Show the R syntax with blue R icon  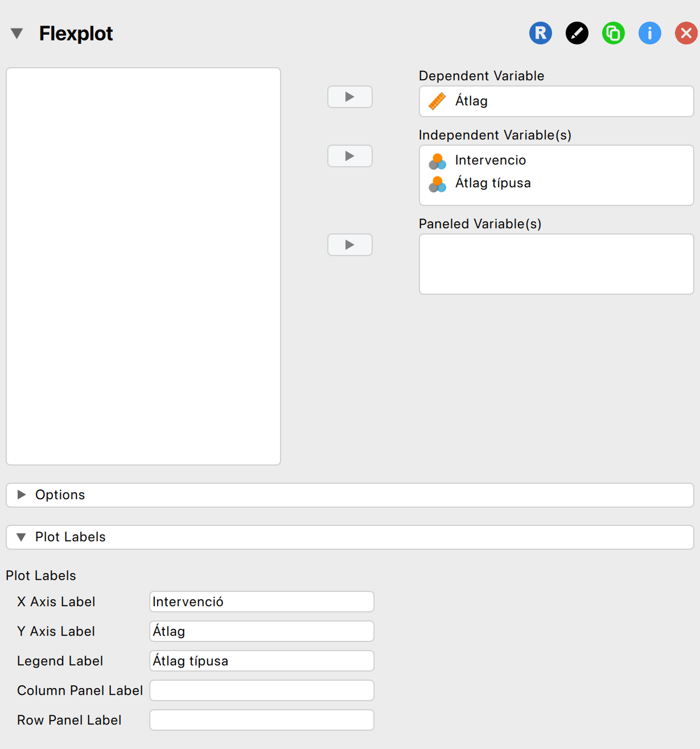pos(540,33)
